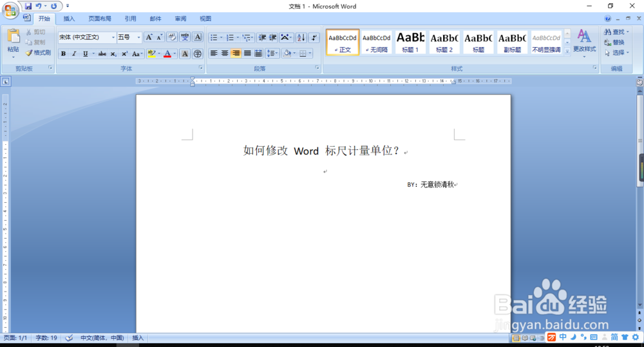
Task: Apply distributed alignment
Action: 258,53
